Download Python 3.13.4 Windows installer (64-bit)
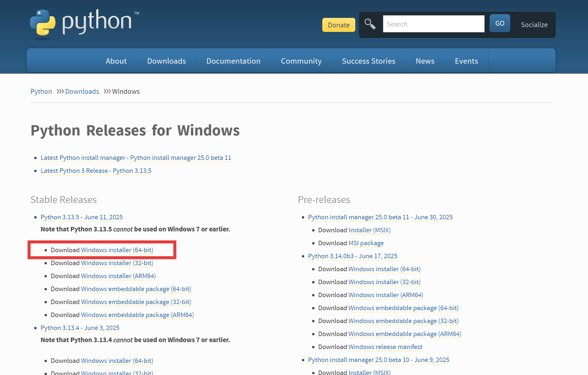 coord(117,361)
